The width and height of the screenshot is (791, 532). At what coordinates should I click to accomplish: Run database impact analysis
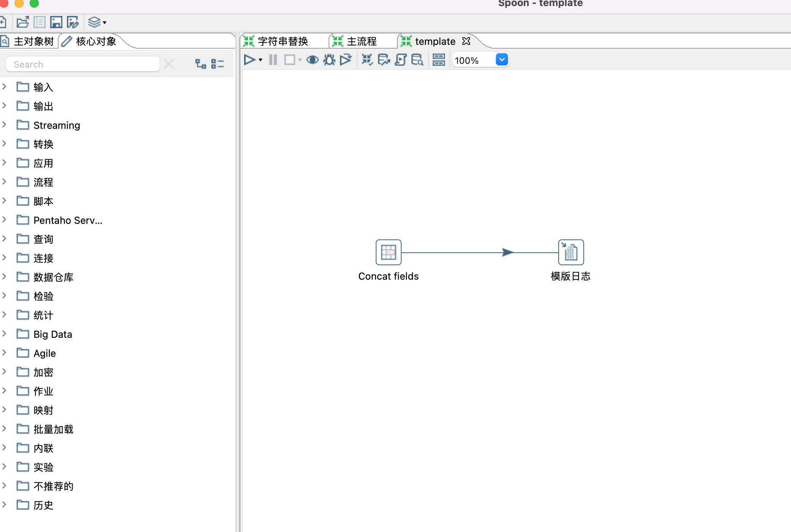click(384, 60)
